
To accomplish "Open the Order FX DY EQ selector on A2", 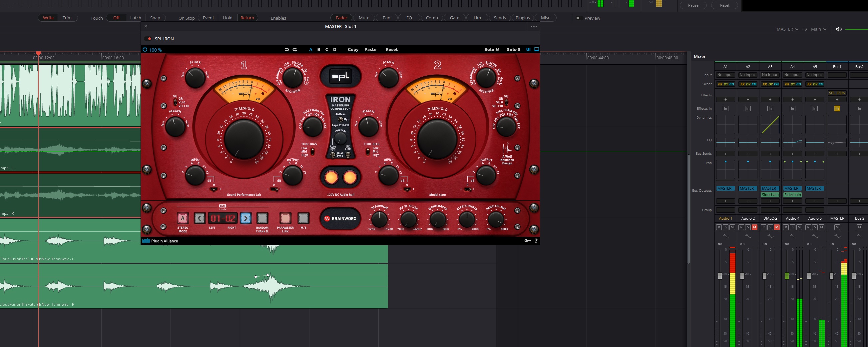I will 748,84.
